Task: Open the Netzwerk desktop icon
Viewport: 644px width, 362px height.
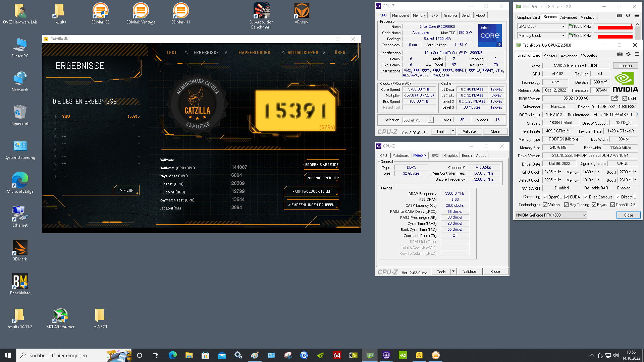Action: coord(20,81)
